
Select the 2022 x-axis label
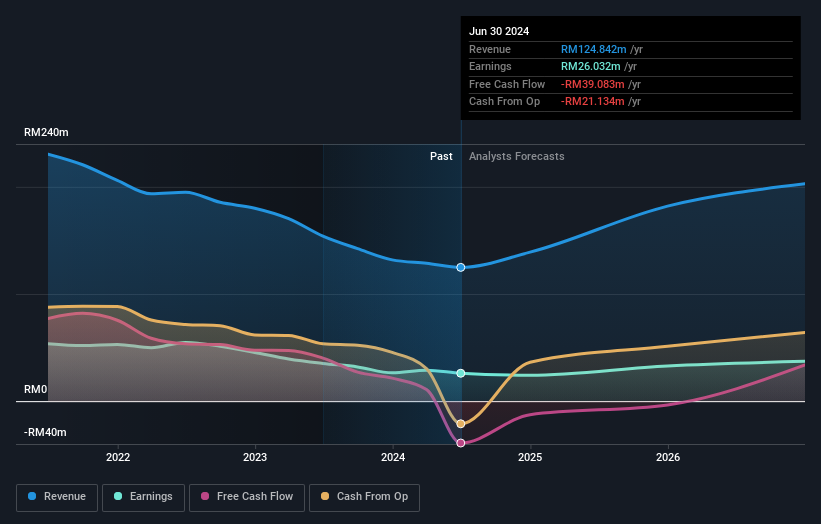pyautogui.click(x=118, y=457)
